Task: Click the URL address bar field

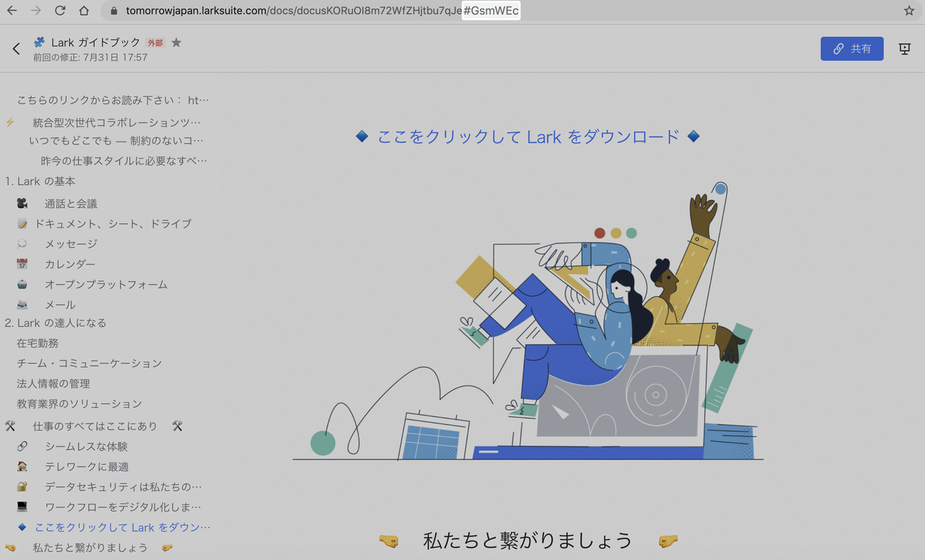Action: click(289, 11)
